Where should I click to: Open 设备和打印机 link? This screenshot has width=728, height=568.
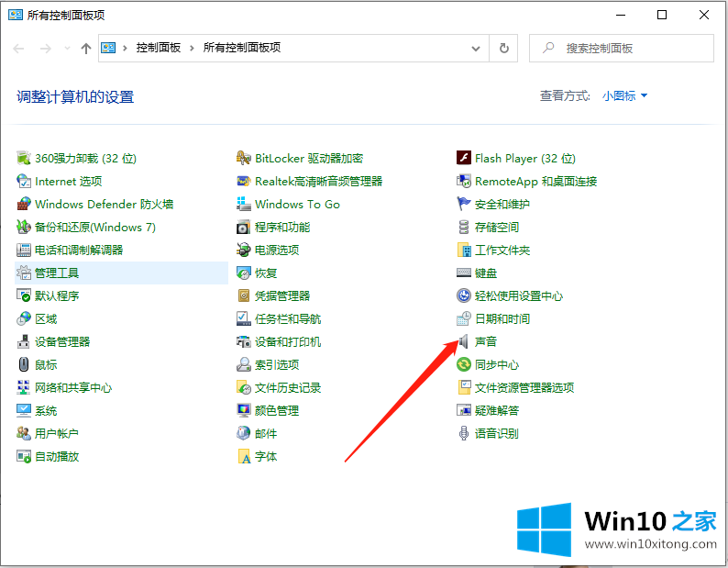click(x=288, y=341)
